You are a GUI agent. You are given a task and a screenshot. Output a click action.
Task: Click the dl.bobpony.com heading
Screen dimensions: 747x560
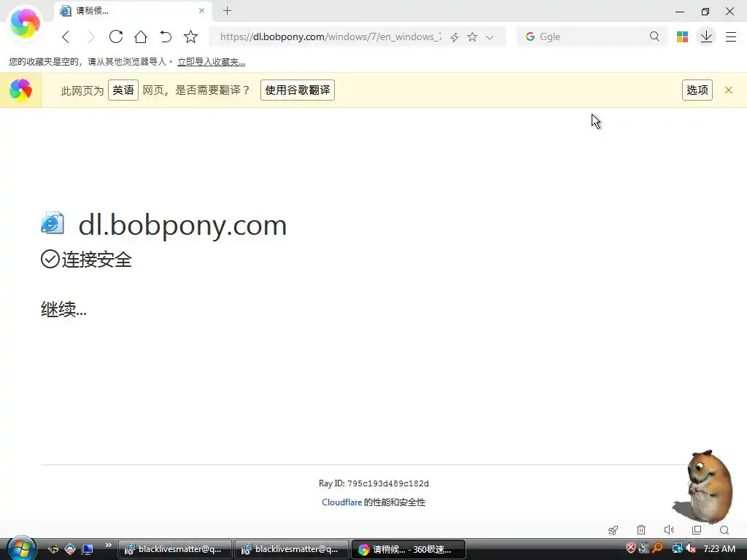182,225
